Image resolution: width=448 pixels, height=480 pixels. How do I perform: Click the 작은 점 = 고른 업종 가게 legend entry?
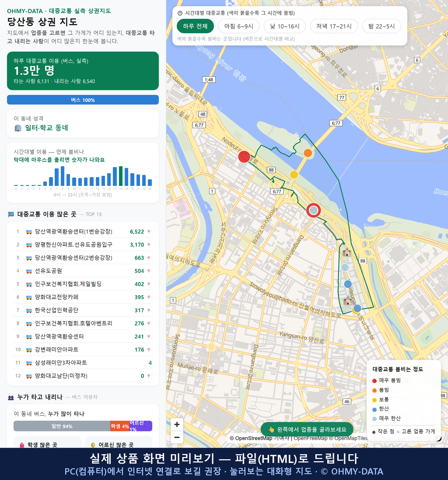(403, 431)
